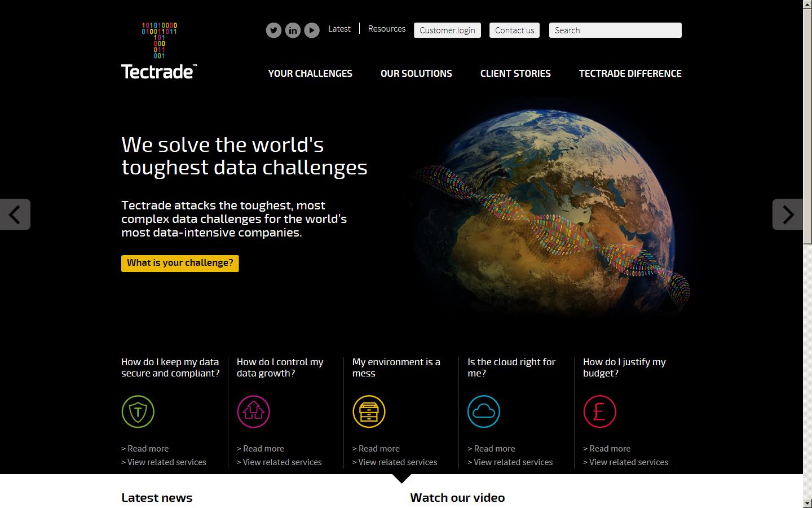Screen dimensions: 812x508
Task: Click the 'Watch our video' heading
Action: [457, 498]
